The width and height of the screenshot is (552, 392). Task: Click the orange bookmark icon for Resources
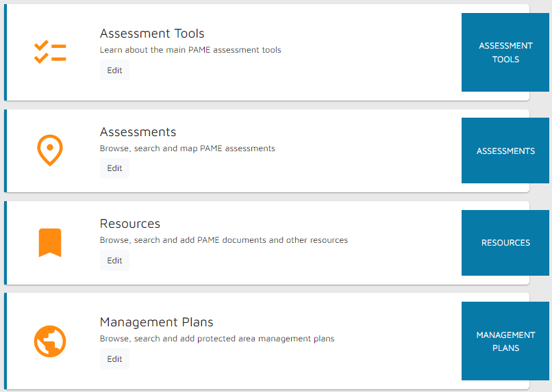(50, 243)
